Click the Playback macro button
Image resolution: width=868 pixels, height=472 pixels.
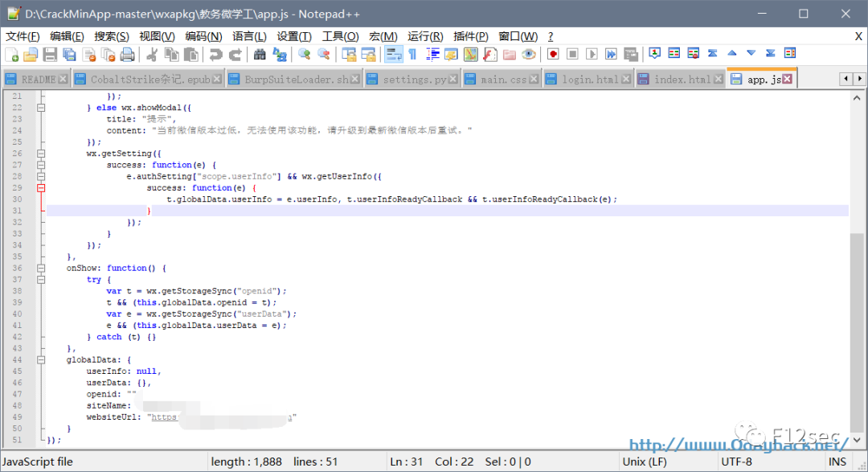coord(592,55)
